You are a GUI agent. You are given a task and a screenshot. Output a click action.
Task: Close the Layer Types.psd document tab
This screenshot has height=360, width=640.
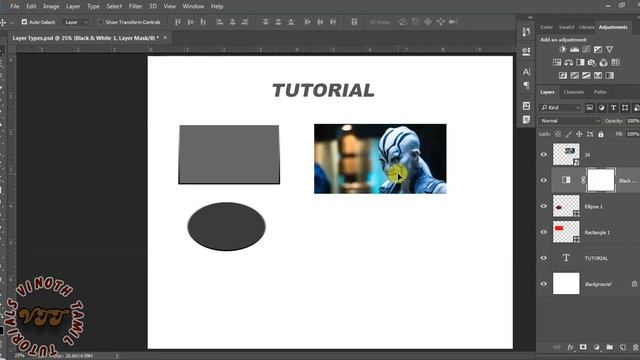pos(165,38)
